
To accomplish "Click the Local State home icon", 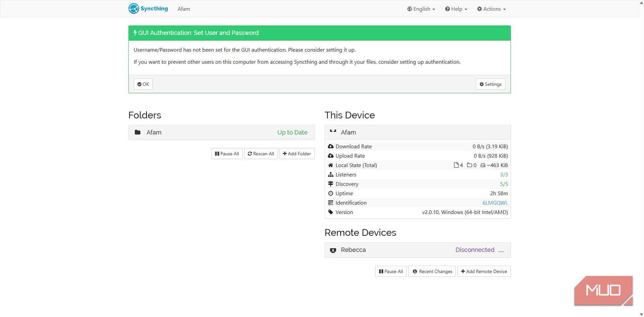I will pos(331,165).
